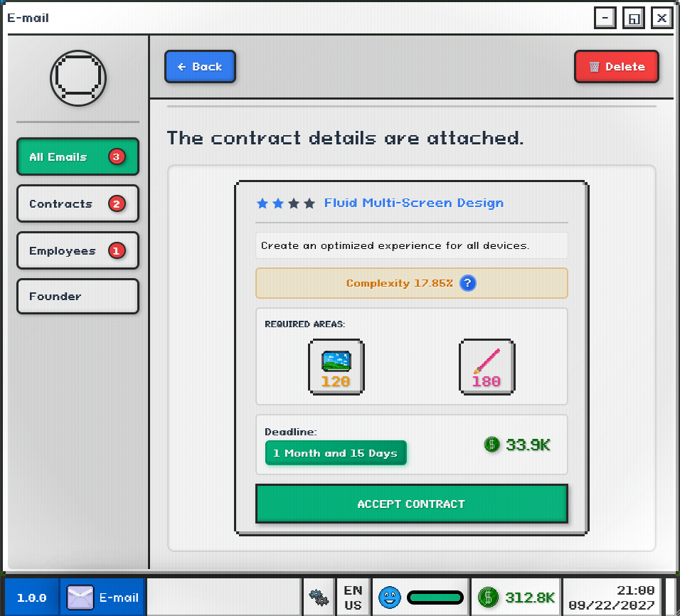The height and width of the screenshot is (616, 680).
Task: Accept the contract
Action: pos(412,504)
